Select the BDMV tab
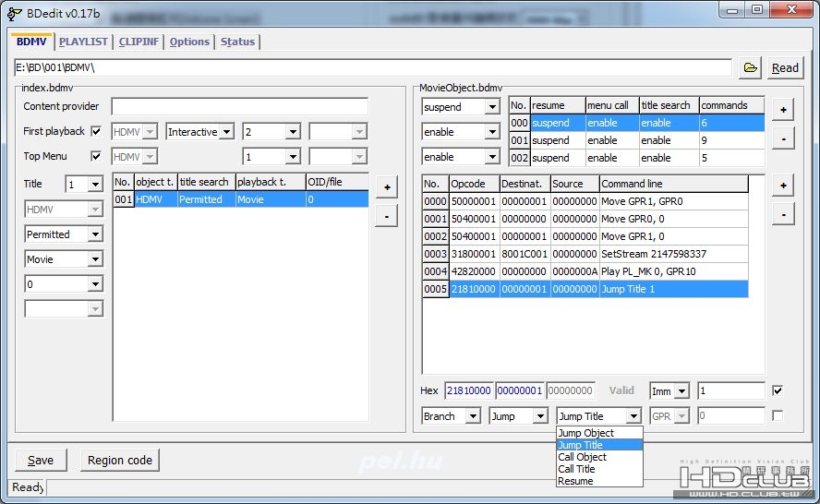This screenshot has width=820, height=504. (31, 42)
